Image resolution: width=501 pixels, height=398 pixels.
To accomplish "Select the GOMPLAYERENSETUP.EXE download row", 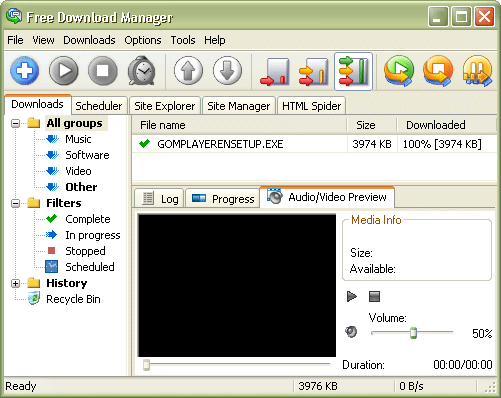I will tap(314, 144).
